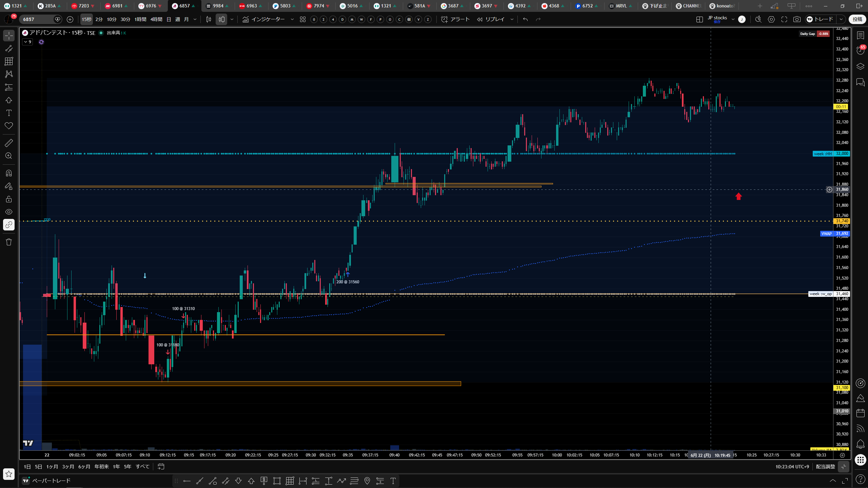The width and height of the screenshot is (868, 488).
Task: Toggle lock all drawings icon
Action: pos(9,199)
